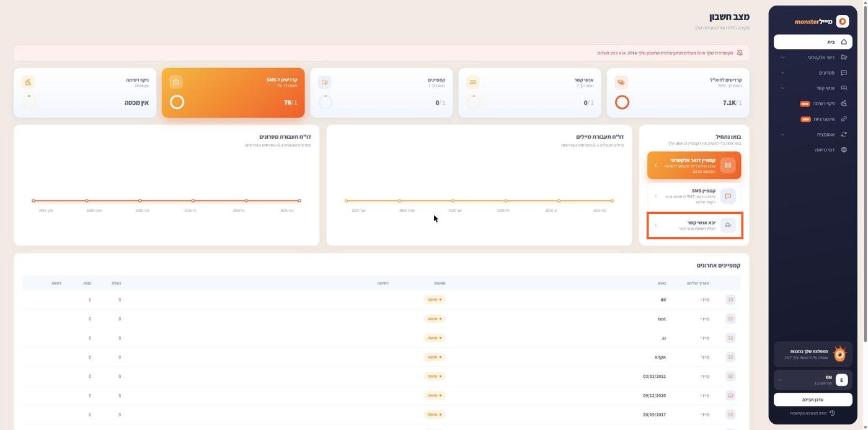Click the campaign subject "03/02/2021"
Image resolution: width=868 pixels, height=430 pixels.
point(655,377)
